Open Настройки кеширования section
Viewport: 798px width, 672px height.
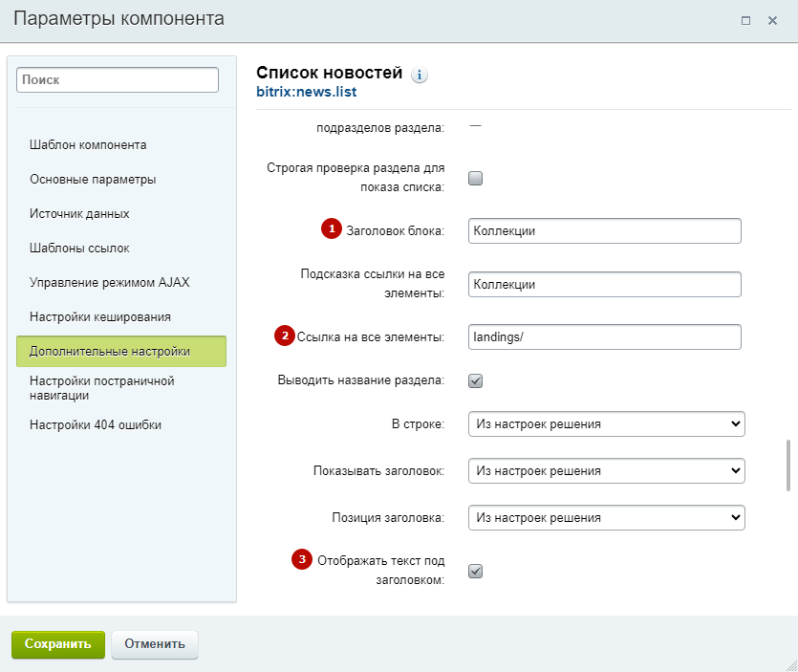pos(100,317)
